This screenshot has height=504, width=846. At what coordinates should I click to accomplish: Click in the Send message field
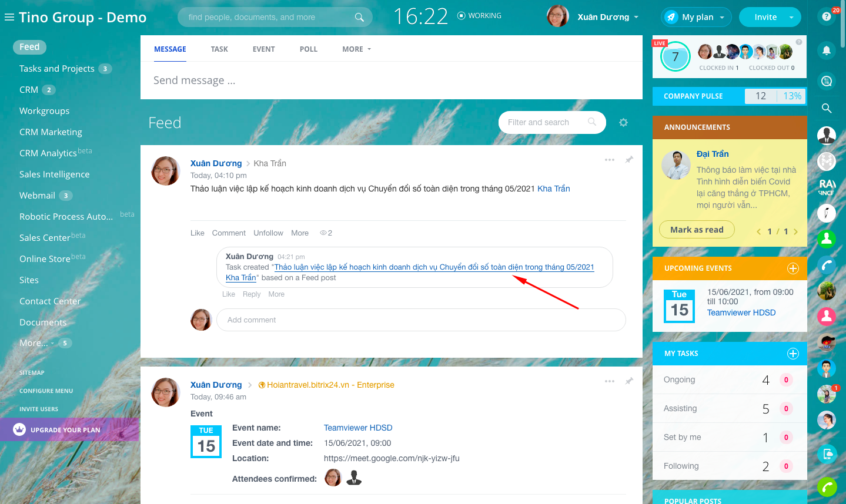[x=392, y=80]
